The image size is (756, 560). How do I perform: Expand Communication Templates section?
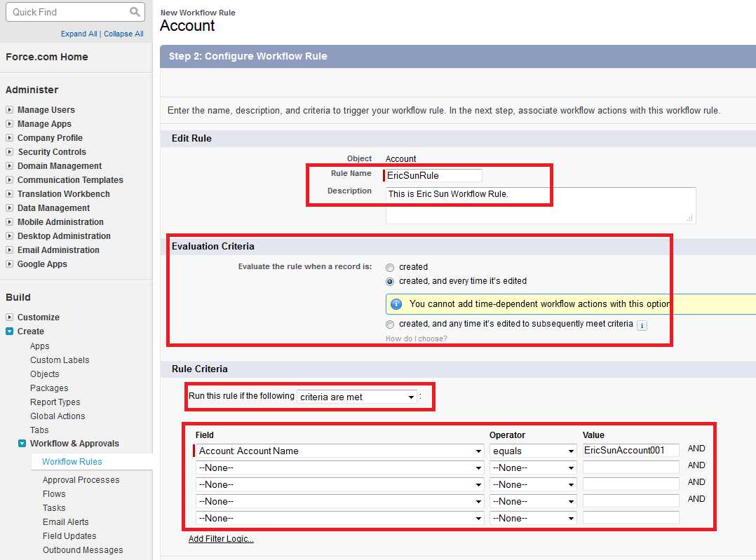(9, 179)
